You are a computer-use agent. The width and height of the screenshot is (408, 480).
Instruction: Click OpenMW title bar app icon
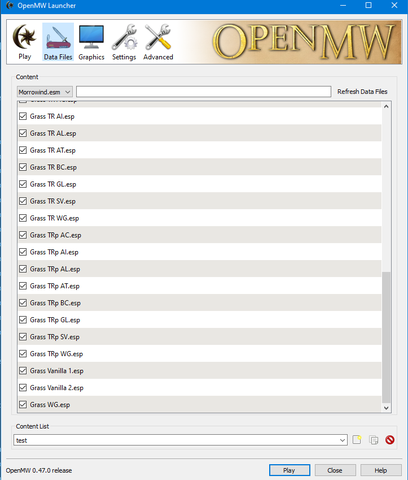(9, 5)
